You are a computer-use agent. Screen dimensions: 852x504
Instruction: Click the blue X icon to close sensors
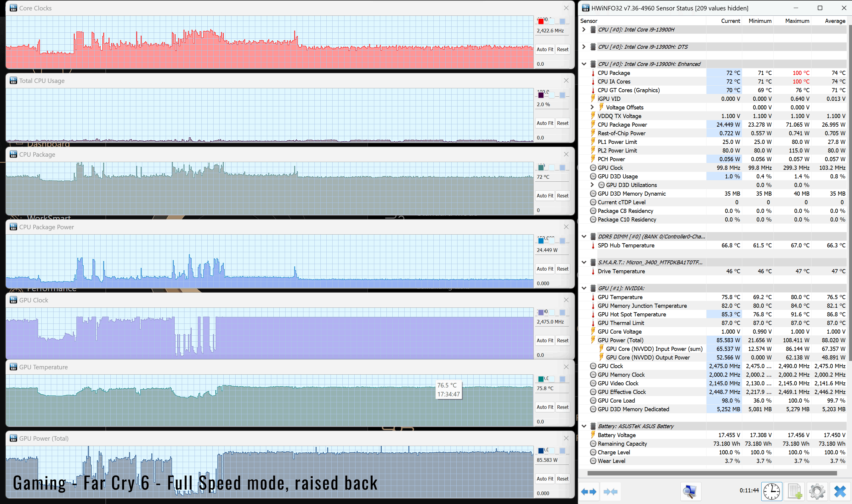[840, 492]
